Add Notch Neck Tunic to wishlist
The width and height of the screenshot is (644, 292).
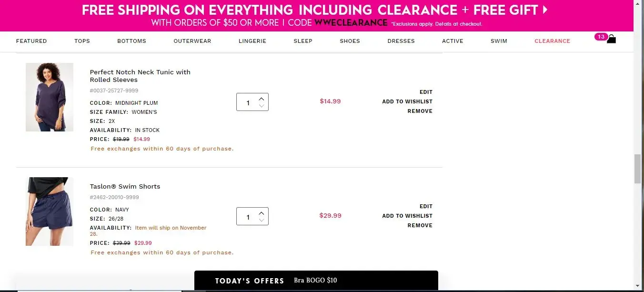click(x=407, y=101)
